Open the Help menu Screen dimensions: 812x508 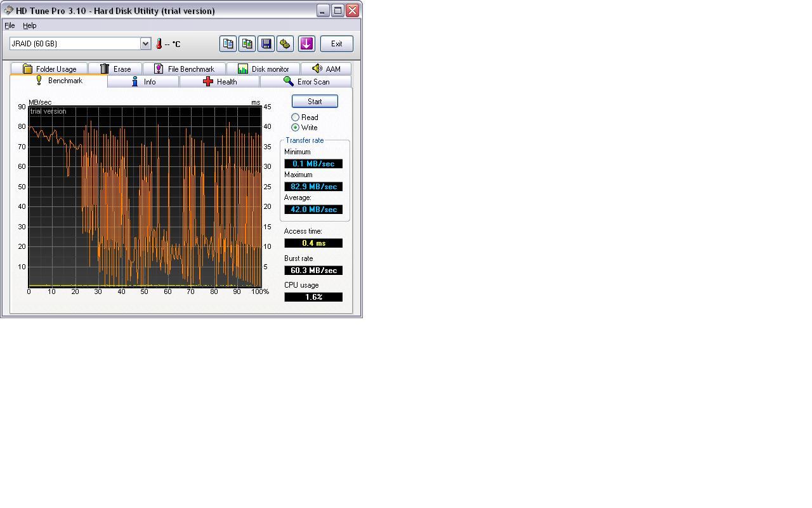30,25
